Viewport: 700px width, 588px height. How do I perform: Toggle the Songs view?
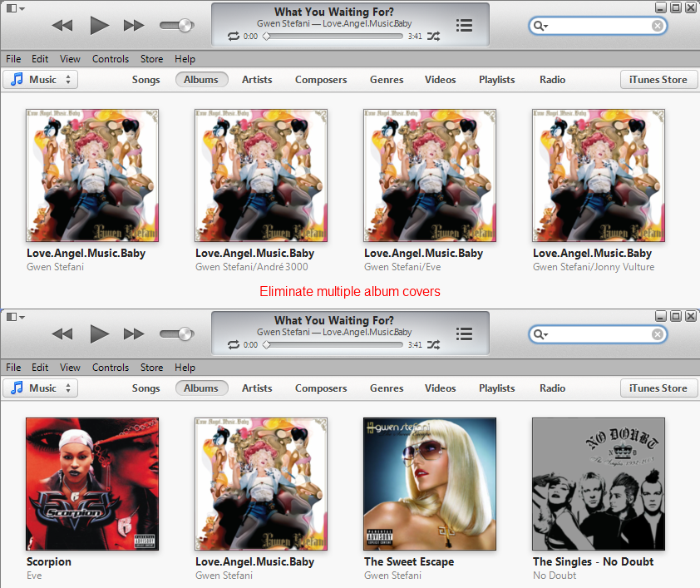[x=145, y=80]
